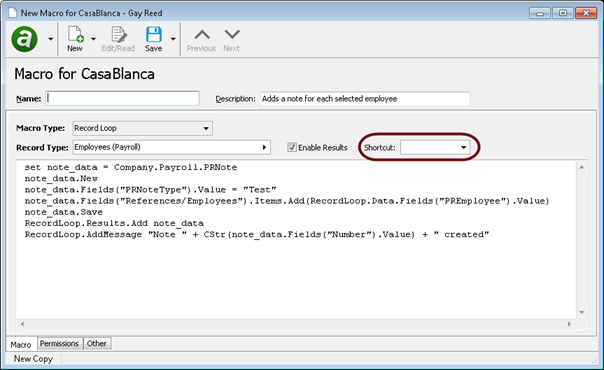Click the script scrollbar down arrow
The width and height of the screenshot is (604, 370).
[x=582, y=312]
